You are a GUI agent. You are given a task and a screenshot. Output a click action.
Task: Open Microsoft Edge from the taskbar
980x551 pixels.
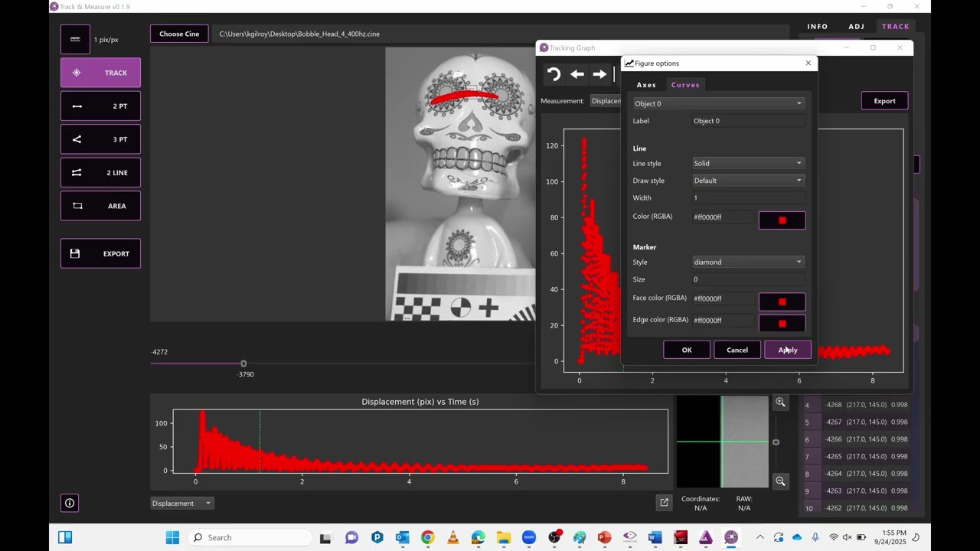tap(479, 537)
